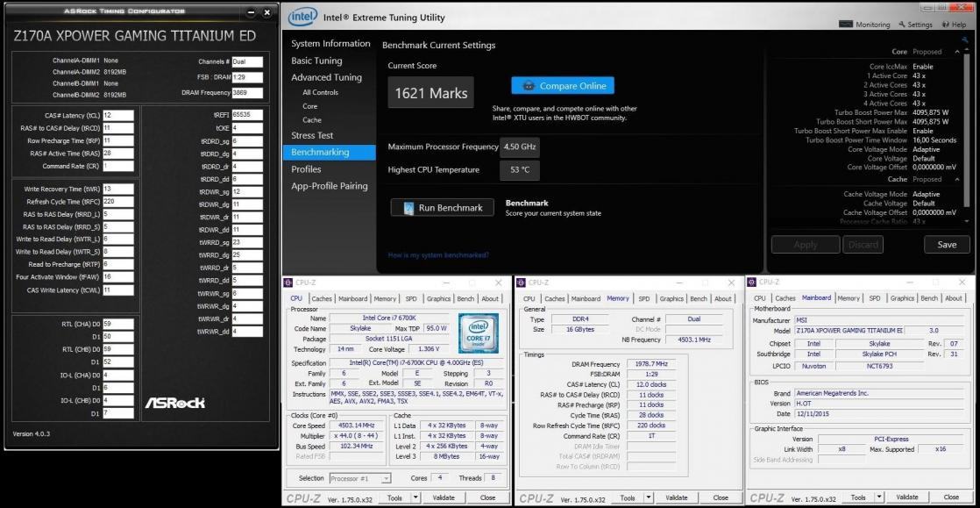The height and width of the screenshot is (508, 980).
Task: Collapse the Cache Proposed section in XTU
Action: [957, 180]
